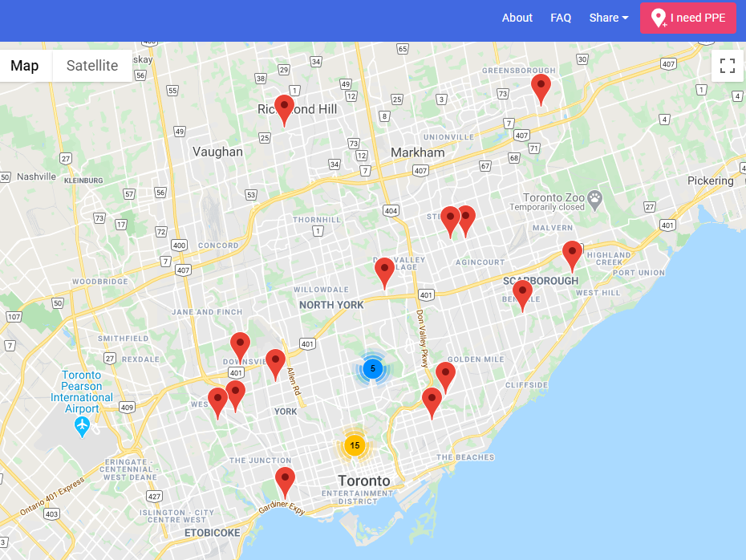Enter fullscreen map mode
Viewport: 746px width, 560px height.
pyautogui.click(x=727, y=66)
